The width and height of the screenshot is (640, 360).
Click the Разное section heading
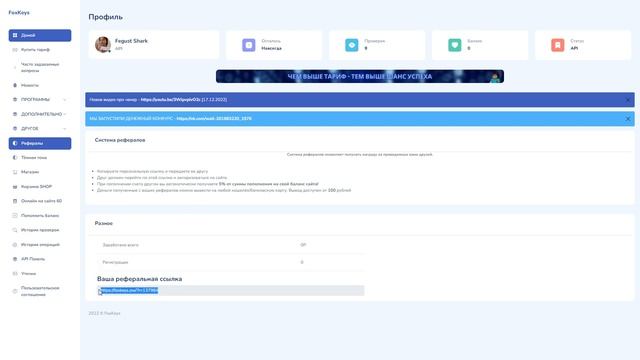coord(104,223)
